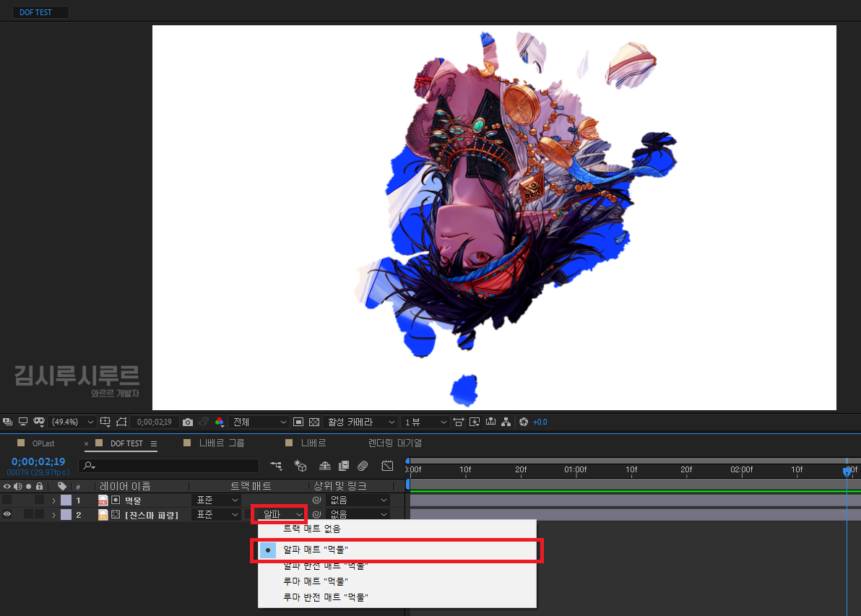Click the audio speaker column header

tap(18, 486)
